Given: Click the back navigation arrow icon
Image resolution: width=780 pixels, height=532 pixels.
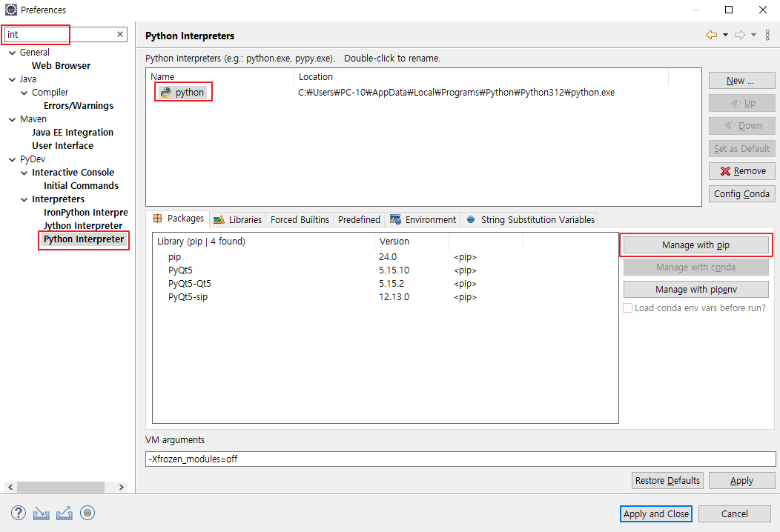Looking at the screenshot, I should click(712, 35).
